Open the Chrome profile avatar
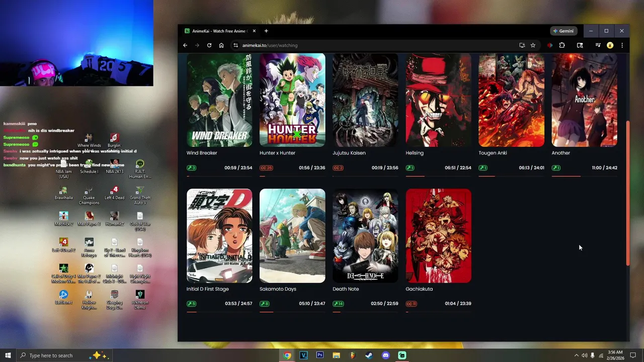The image size is (644, 362). (610, 45)
